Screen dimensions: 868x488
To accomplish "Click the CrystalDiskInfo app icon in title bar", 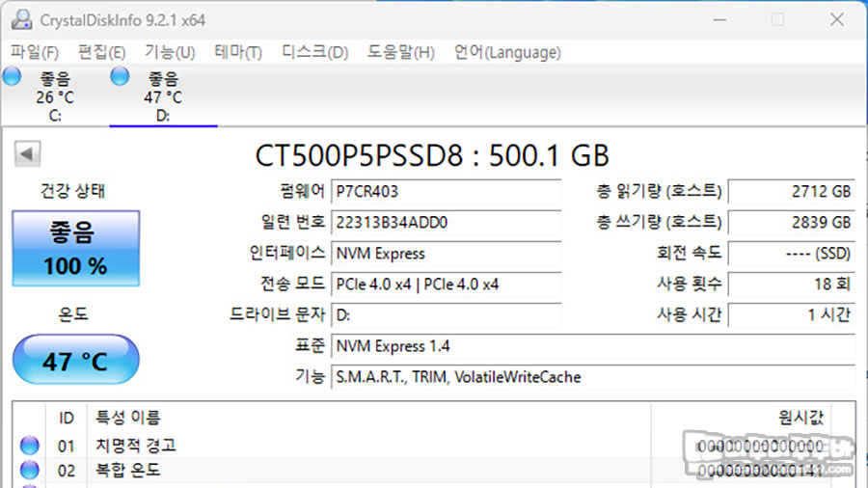I will [21, 20].
